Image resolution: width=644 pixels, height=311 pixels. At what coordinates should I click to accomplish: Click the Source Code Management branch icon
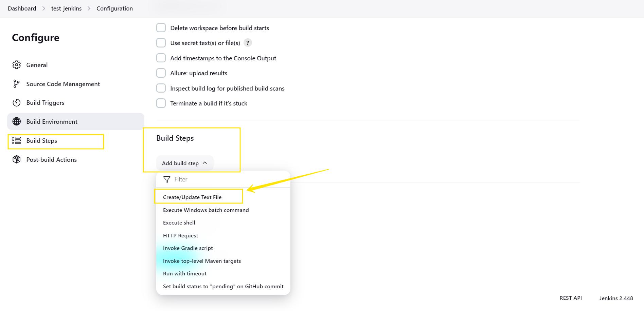point(16,84)
